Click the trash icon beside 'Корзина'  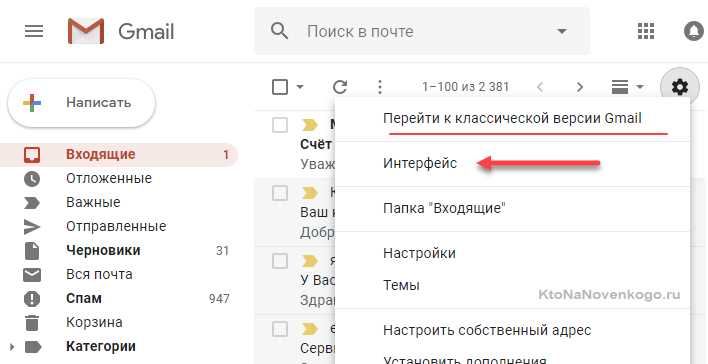tap(32, 323)
